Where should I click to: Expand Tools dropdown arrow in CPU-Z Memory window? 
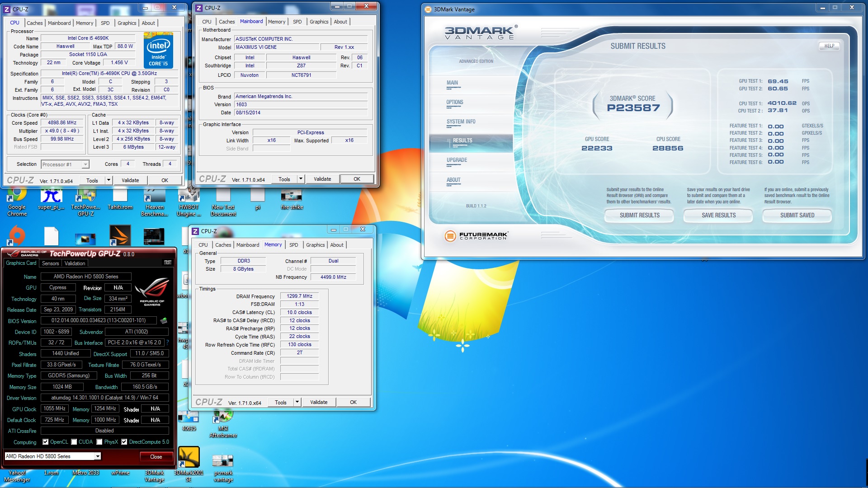(x=297, y=402)
